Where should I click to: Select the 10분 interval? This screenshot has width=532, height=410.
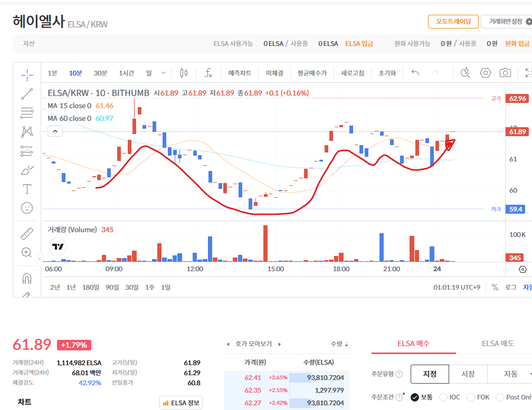coord(75,73)
